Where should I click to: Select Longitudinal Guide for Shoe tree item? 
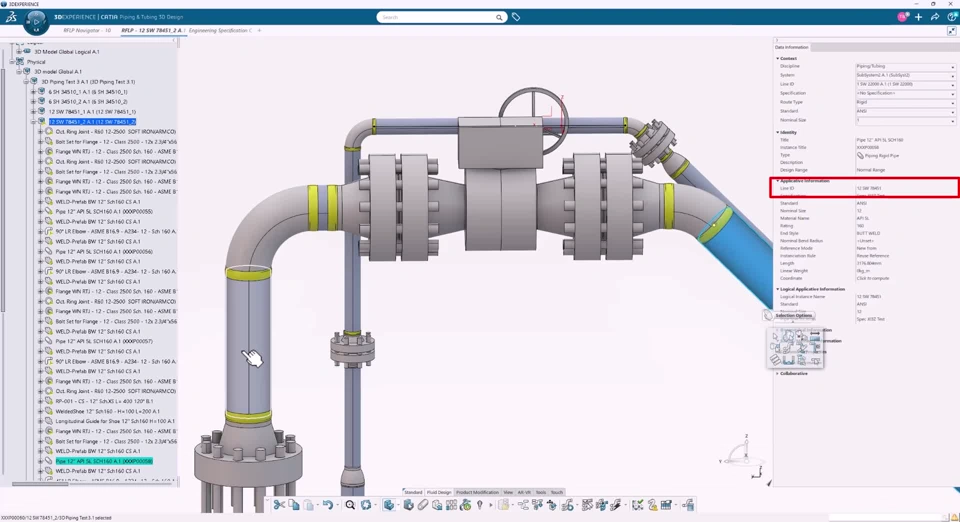[115, 421]
